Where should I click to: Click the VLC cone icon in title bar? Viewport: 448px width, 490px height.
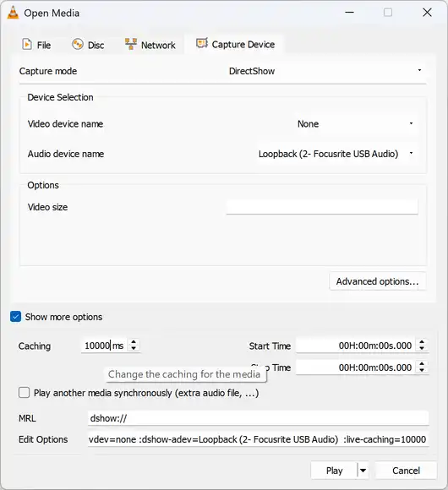(x=13, y=13)
